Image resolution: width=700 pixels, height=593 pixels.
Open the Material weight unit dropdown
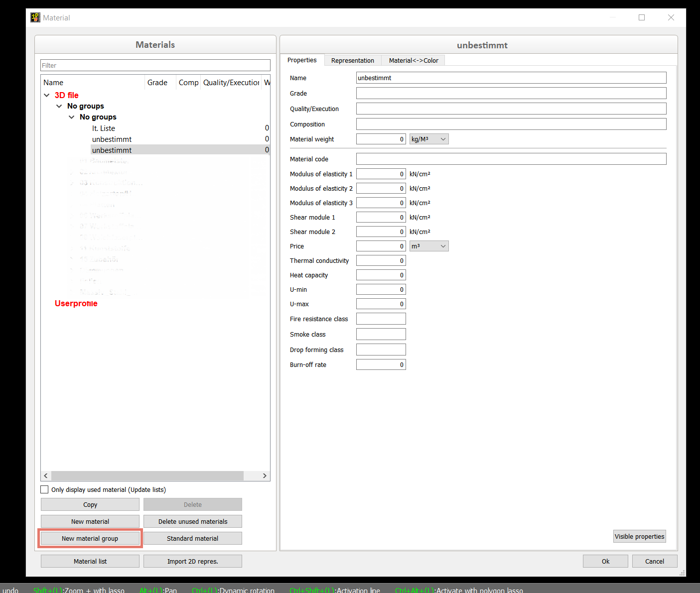point(428,139)
